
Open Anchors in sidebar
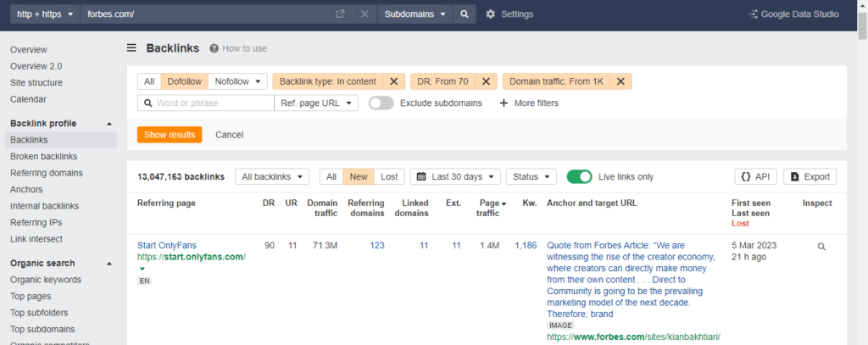tap(26, 189)
